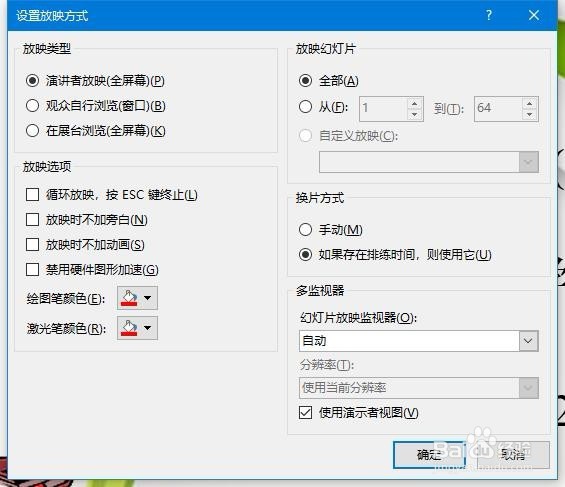Click the 到(T) end slide field showing 64
Image resolution: width=565 pixels, height=487 pixels.
pos(498,108)
